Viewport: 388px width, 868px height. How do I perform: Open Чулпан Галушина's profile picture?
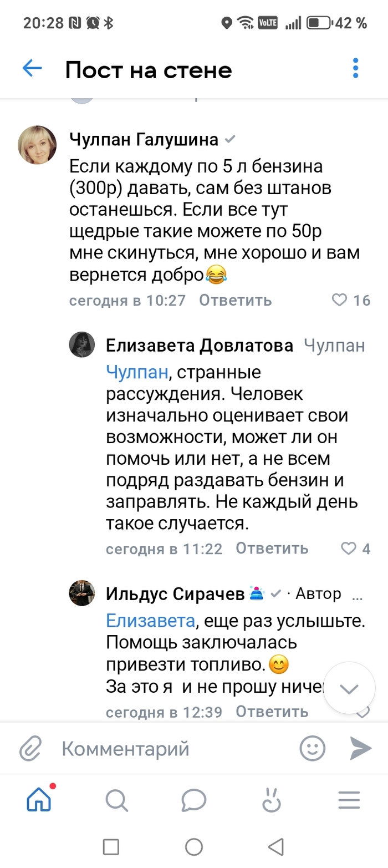38,145
